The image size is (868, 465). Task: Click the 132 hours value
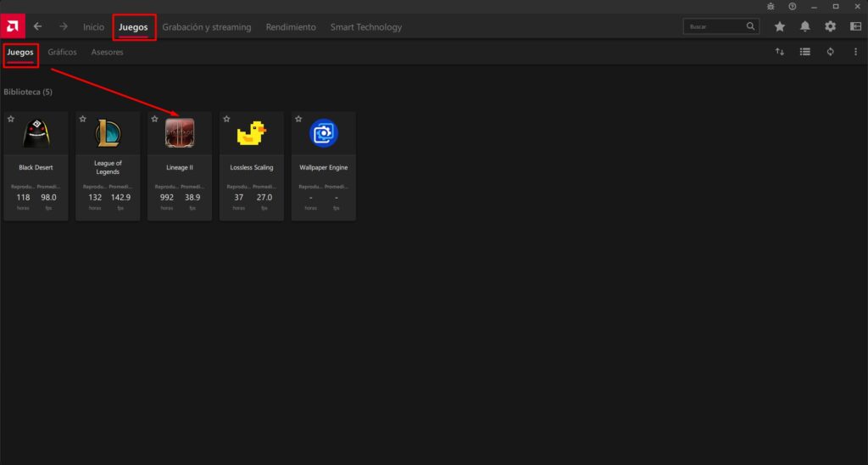95,198
